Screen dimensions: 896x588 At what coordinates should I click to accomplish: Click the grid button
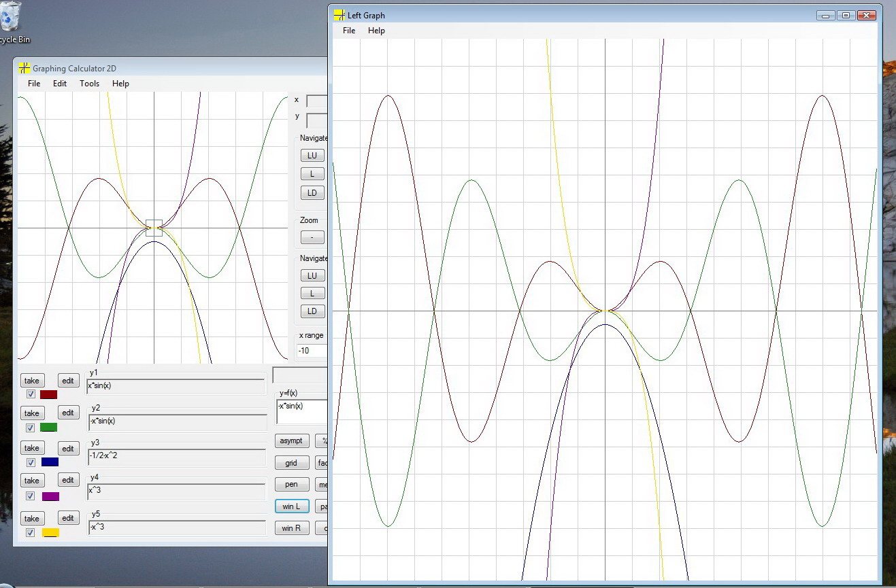291,463
